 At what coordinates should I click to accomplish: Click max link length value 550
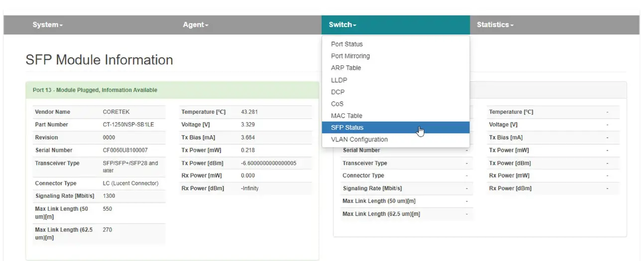(108, 209)
